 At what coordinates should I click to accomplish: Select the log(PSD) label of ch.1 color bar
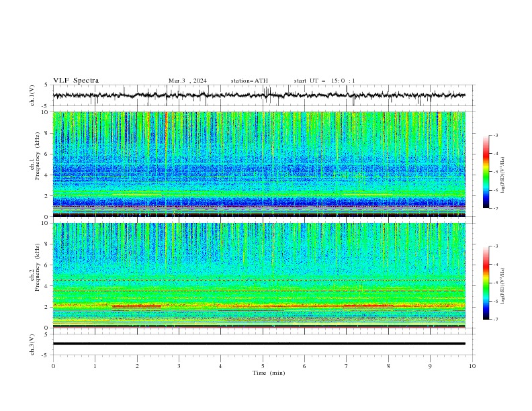click(x=503, y=175)
